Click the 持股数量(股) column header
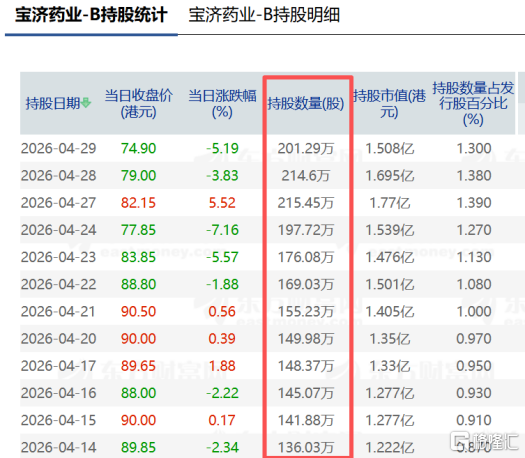 coord(306,103)
